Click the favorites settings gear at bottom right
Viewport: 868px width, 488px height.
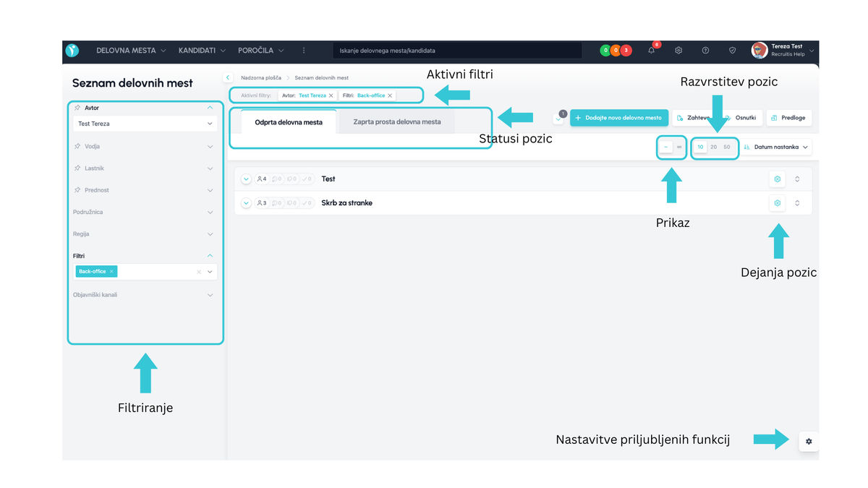pos(809,441)
